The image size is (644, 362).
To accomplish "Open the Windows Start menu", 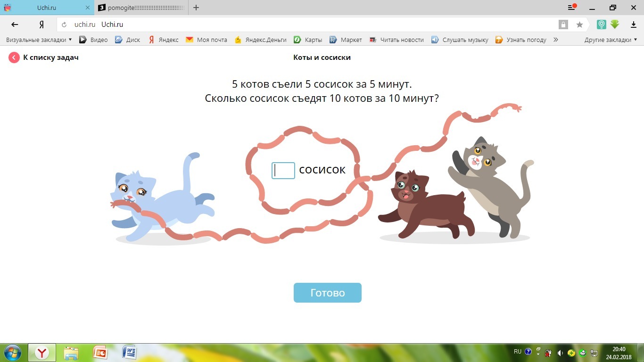I will pyautogui.click(x=12, y=353).
